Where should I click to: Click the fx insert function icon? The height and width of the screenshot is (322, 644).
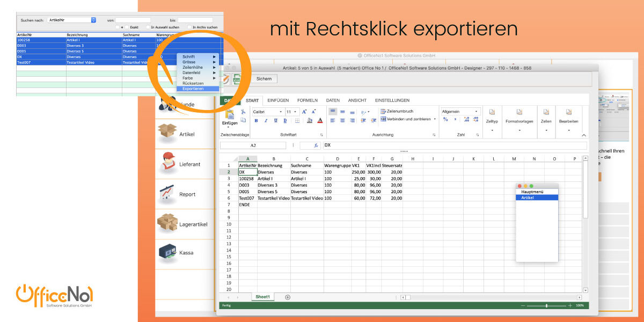coord(316,145)
